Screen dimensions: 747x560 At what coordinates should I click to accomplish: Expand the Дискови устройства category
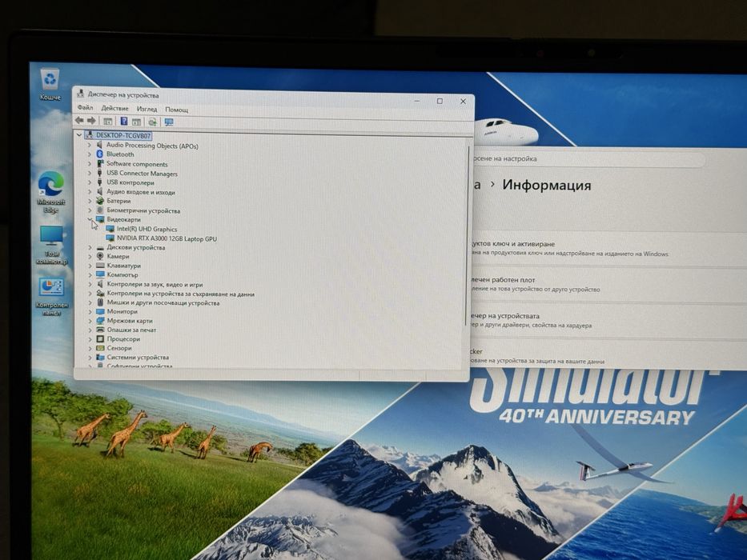90,248
